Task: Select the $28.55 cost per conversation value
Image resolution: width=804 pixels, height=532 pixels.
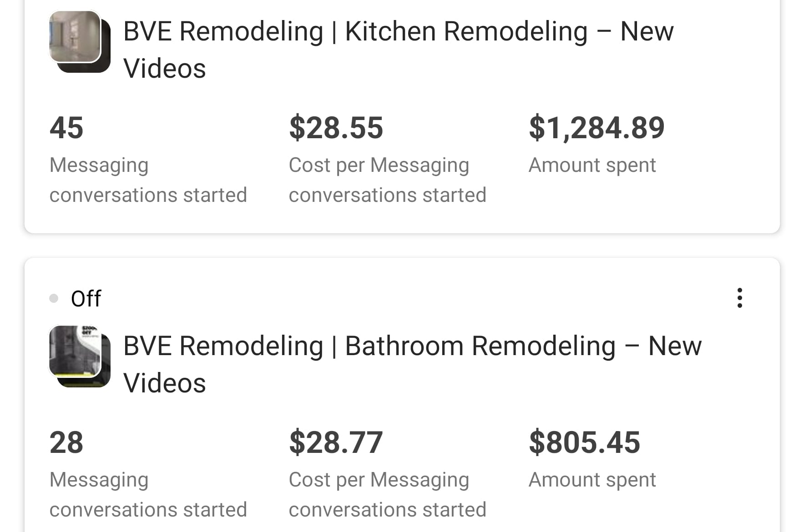Action: (336, 128)
